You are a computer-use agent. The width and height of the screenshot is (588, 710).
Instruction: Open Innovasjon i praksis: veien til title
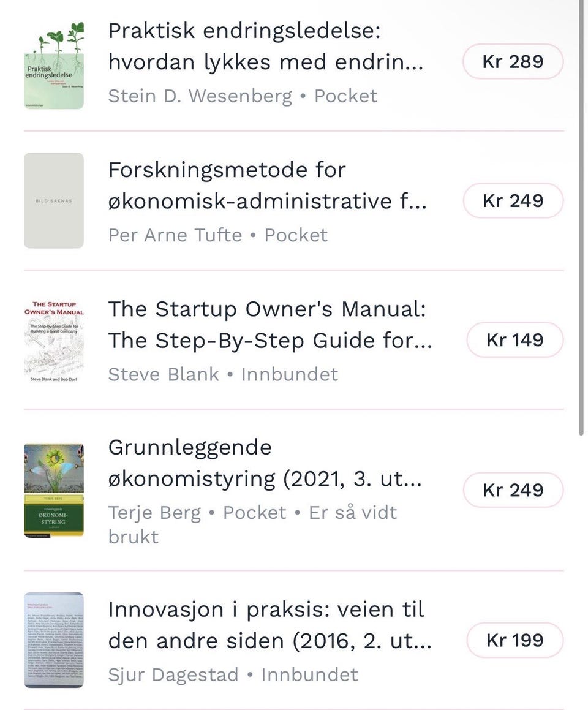coord(270,625)
